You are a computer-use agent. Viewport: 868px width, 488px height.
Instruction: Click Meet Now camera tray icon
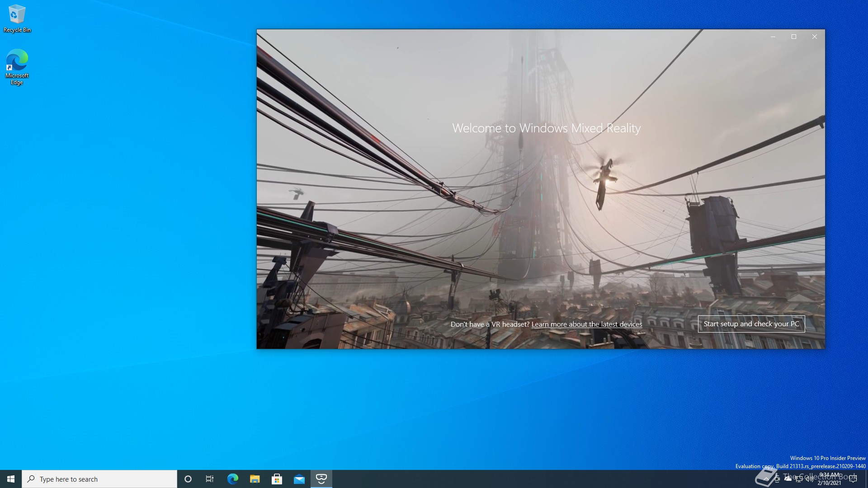tap(777, 479)
